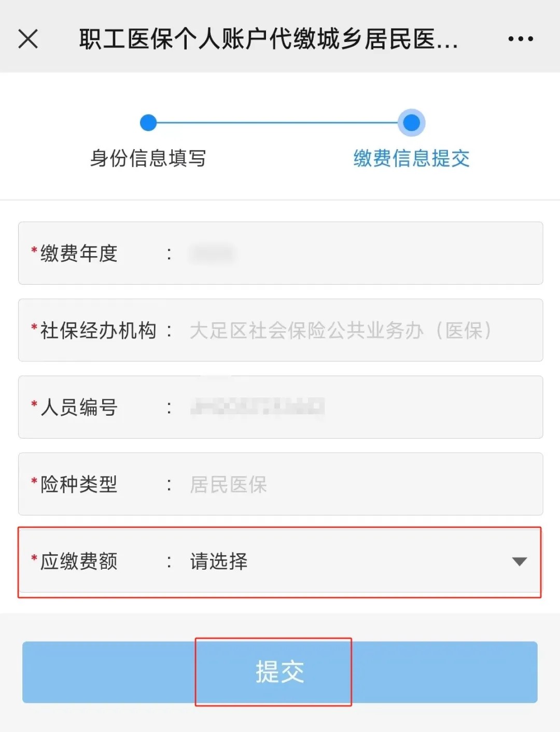Click the 缴费年度 field label
The image size is (560, 732).
pyautogui.click(x=79, y=254)
